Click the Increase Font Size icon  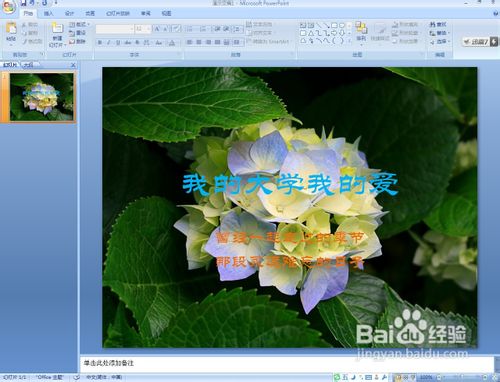(157, 29)
